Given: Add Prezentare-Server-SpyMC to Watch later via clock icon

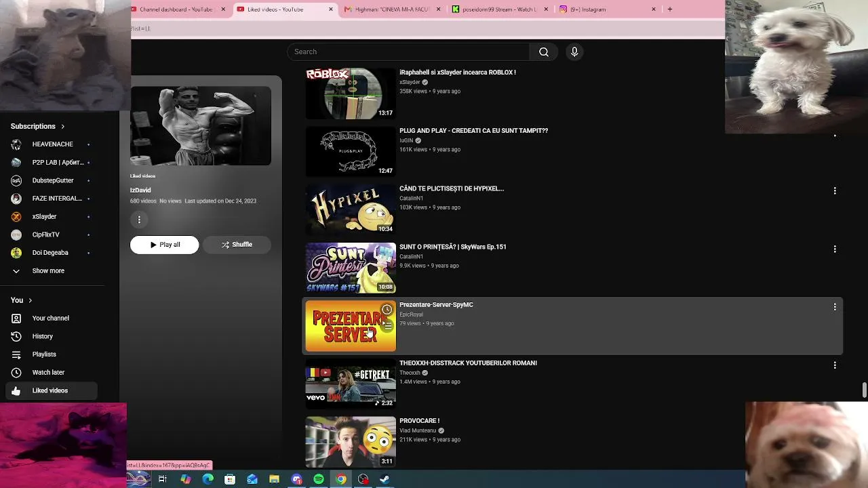Looking at the screenshot, I should tap(387, 310).
